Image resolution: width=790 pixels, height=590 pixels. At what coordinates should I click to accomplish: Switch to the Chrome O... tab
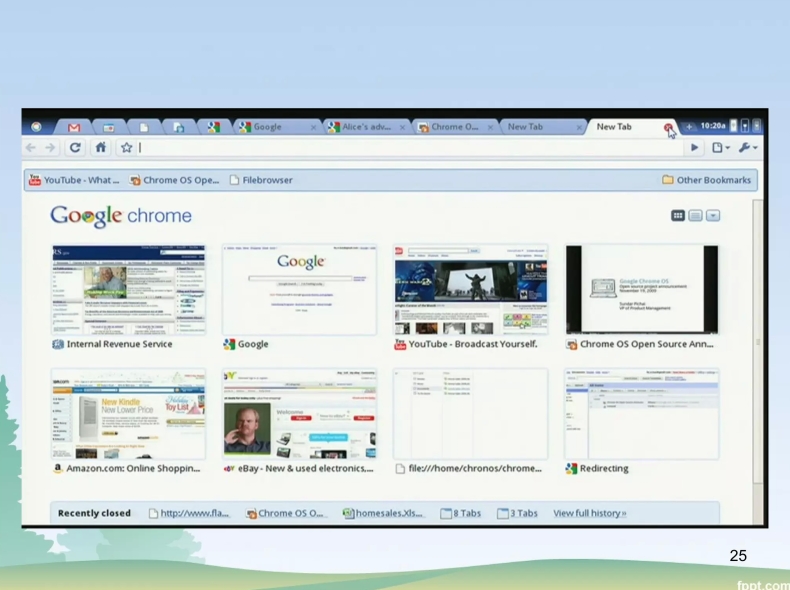point(450,128)
